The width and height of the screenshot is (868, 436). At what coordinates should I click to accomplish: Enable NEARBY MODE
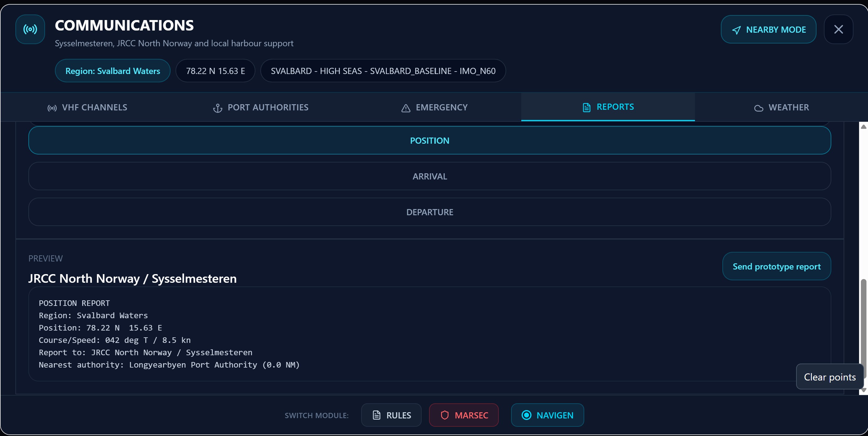coord(769,29)
